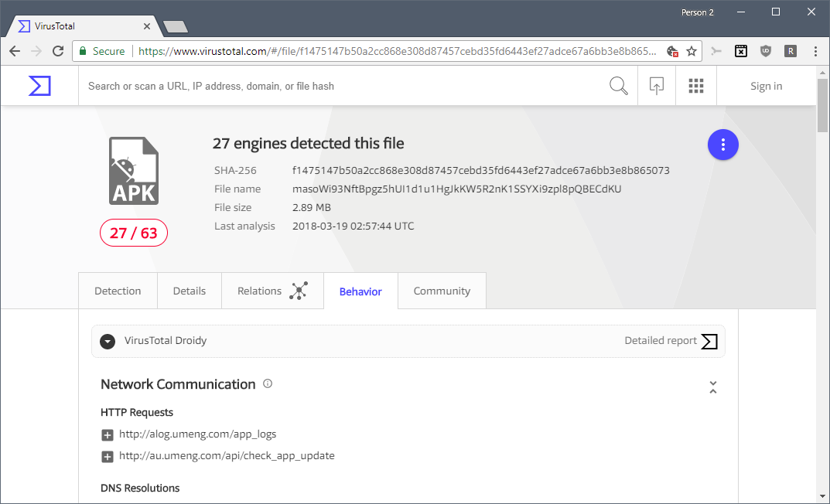The height and width of the screenshot is (504, 830).
Task: Click the uBlock shield extension icon
Action: pyautogui.click(x=766, y=51)
